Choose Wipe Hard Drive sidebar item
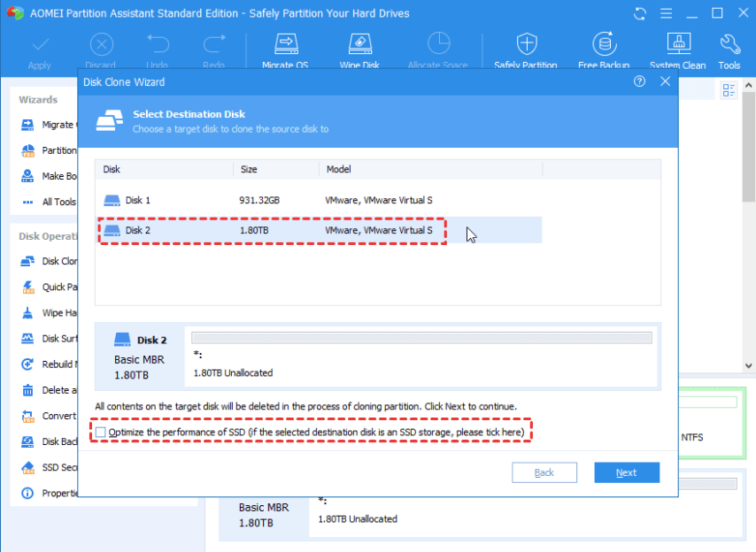 (48, 312)
